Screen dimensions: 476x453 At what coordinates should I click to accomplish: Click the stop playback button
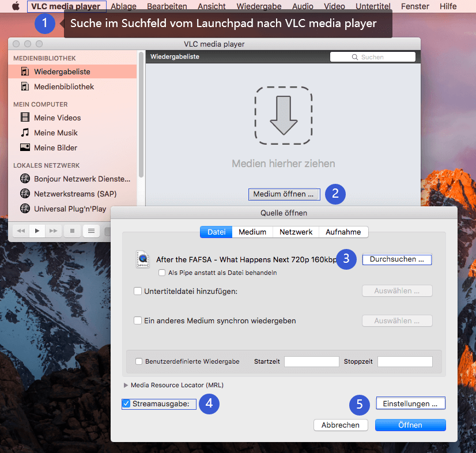pyautogui.click(x=72, y=231)
